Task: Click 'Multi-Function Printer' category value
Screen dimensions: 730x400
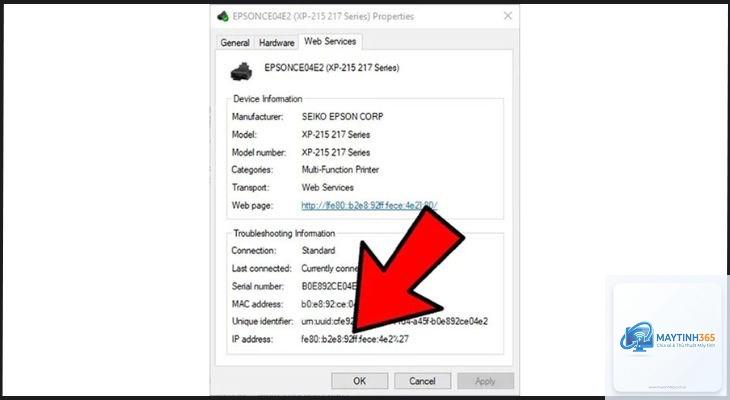Action: click(x=340, y=169)
